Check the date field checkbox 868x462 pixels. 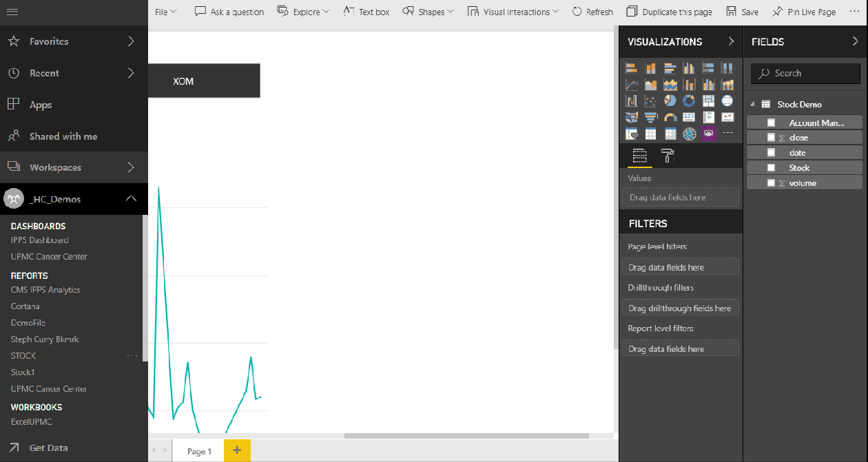click(772, 153)
